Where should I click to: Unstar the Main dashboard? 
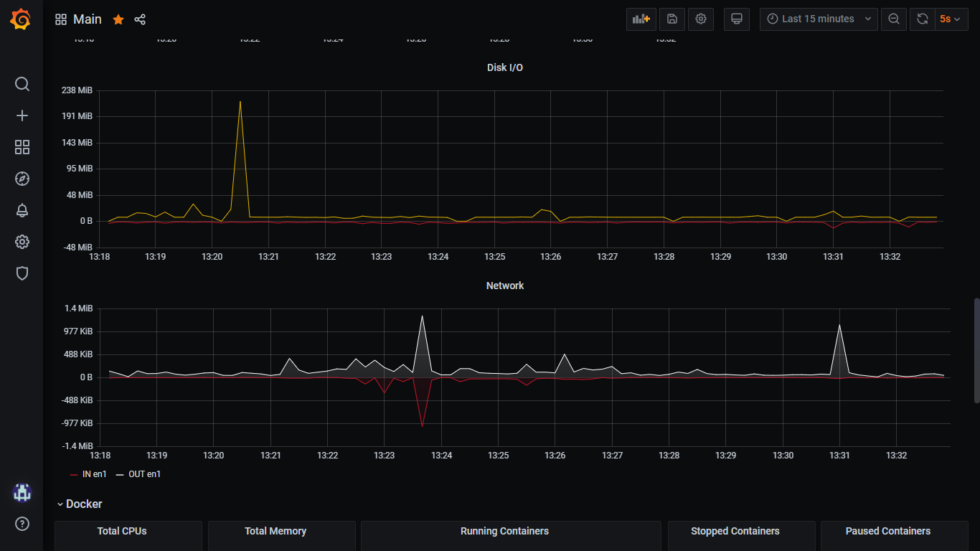point(118,19)
